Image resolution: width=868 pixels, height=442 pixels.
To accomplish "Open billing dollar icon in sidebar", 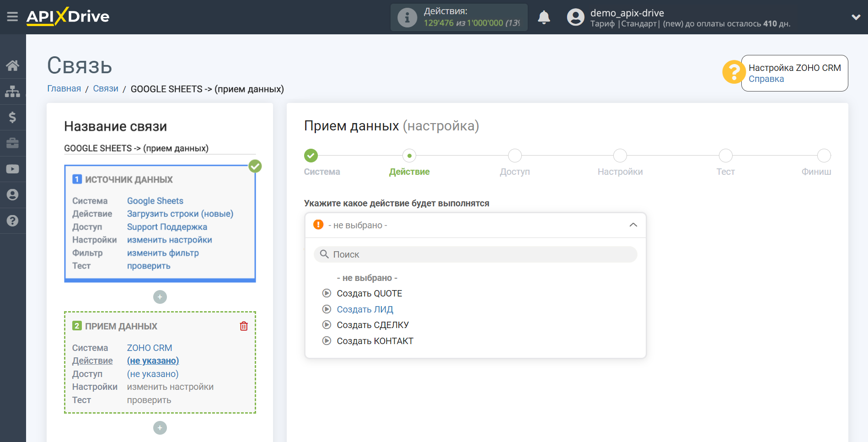I will coord(12,118).
